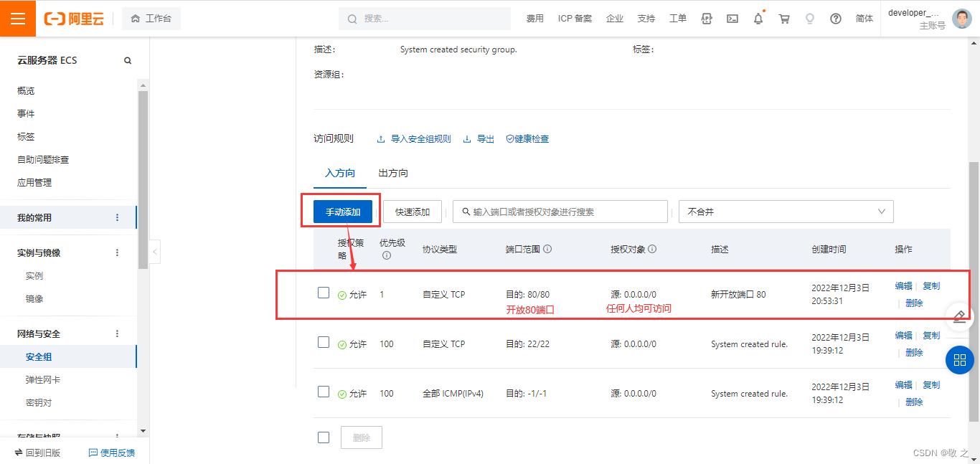This screenshot has width=980, height=464.
Task: Open the help question mark icon
Action: [x=836, y=19]
